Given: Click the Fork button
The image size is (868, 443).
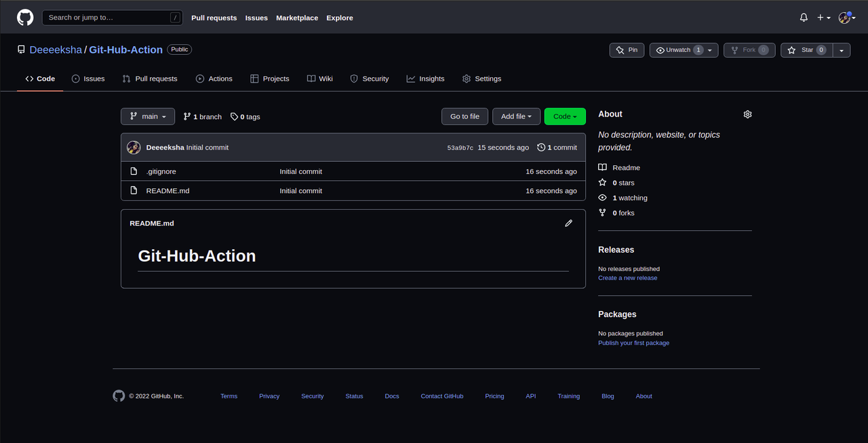Looking at the screenshot, I should coord(750,50).
